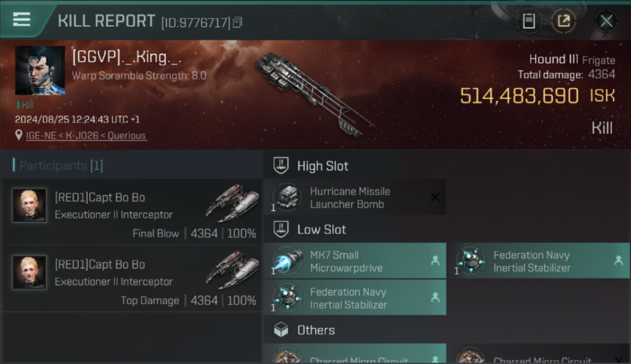The height and width of the screenshot is (364, 631).
Task: Share the kill report externally
Action: [x=564, y=21]
